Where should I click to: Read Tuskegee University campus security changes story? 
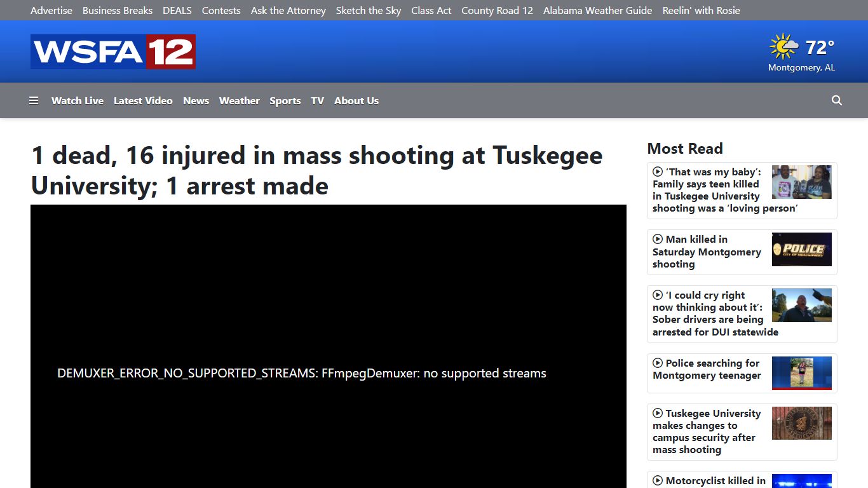707,431
